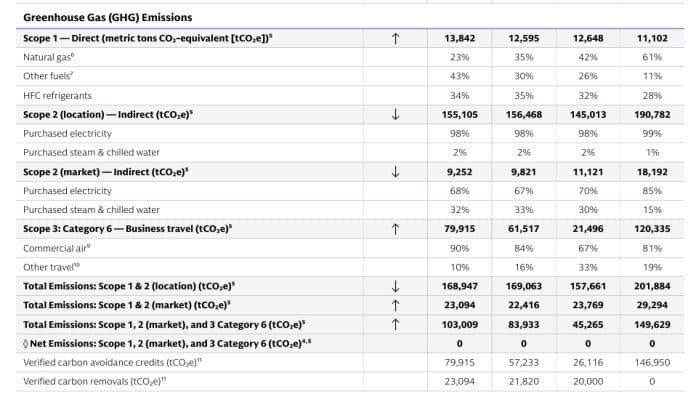Click the 120,335 business travel value

[652, 229]
